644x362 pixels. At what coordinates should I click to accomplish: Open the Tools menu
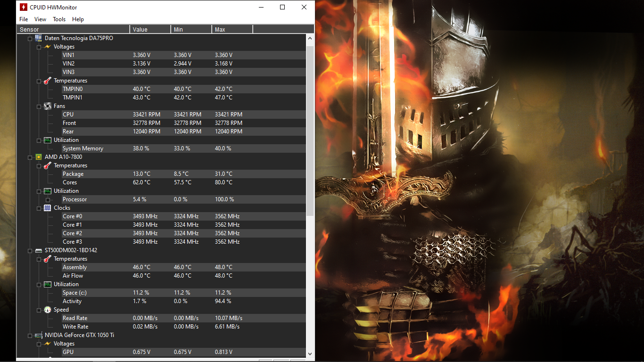(59, 19)
